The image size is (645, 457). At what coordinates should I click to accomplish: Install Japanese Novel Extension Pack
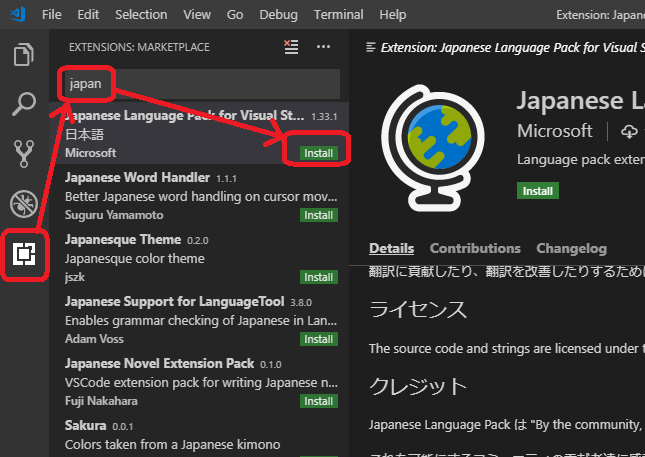(319, 401)
